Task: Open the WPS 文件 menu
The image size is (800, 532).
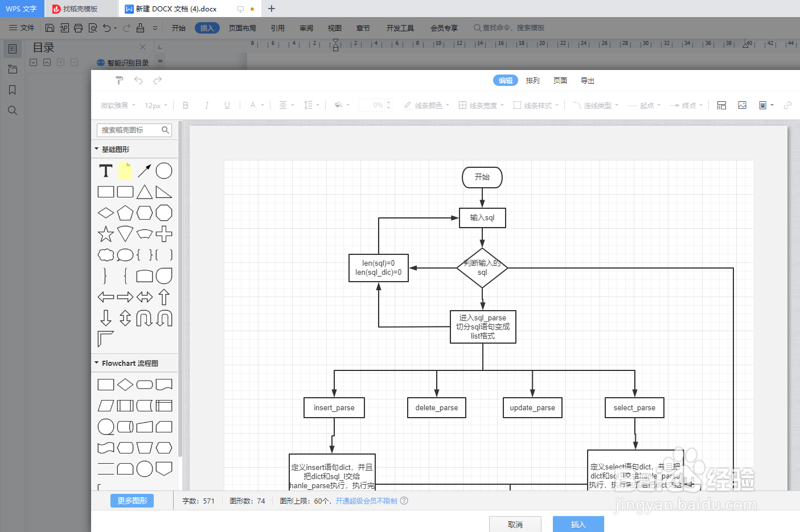Action: (x=22, y=28)
